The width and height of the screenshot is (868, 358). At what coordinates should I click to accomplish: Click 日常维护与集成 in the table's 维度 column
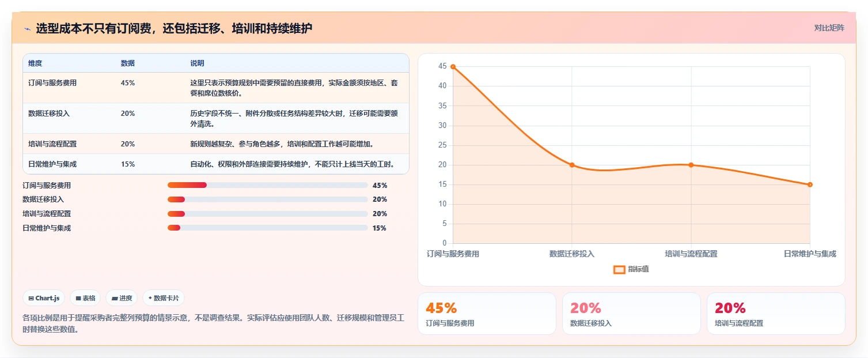pyautogui.click(x=52, y=164)
